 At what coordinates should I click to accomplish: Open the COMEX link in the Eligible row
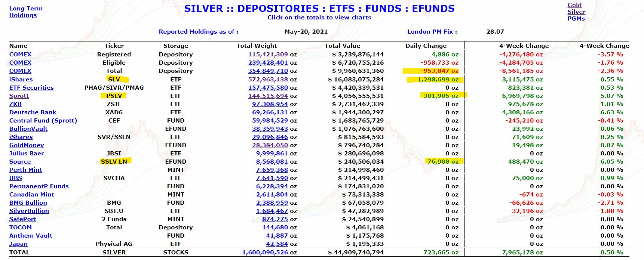point(20,63)
